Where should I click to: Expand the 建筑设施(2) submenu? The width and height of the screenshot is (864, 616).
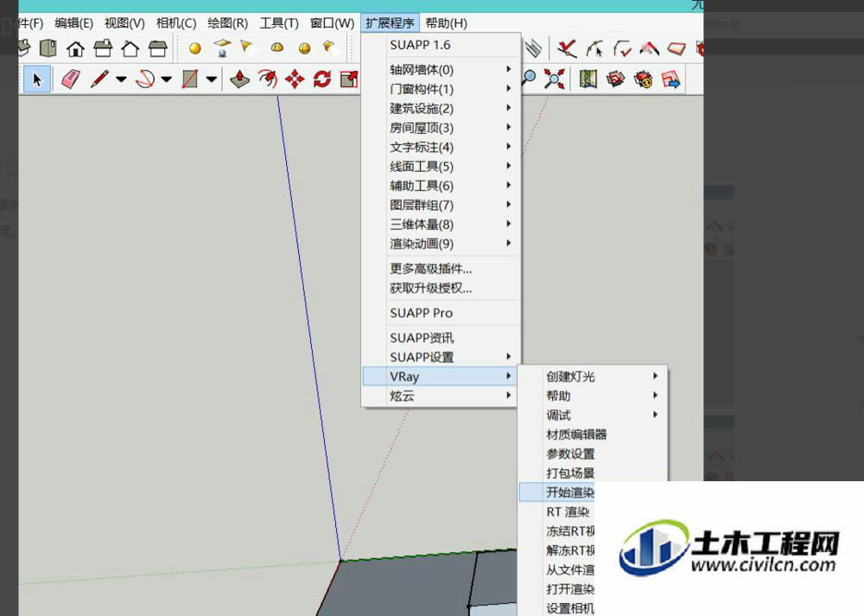coord(441,108)
